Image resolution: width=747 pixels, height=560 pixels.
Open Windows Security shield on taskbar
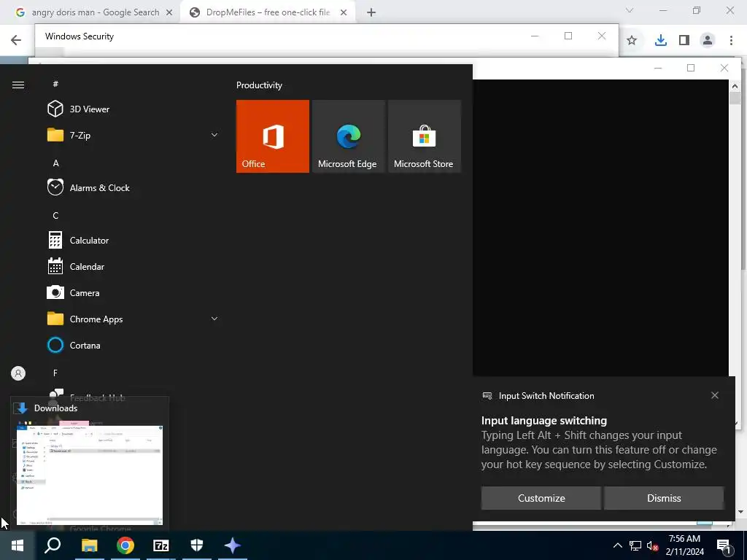(x=197, y=545)
